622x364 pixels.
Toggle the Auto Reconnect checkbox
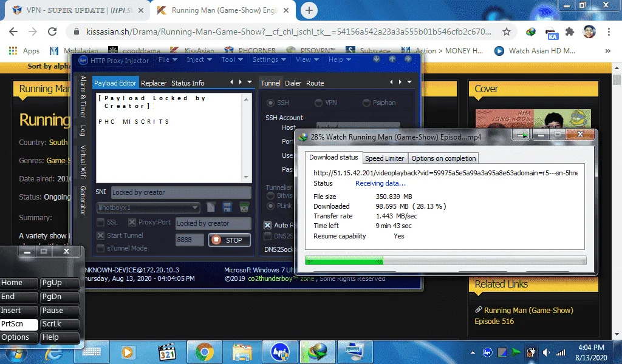[268, 225]
